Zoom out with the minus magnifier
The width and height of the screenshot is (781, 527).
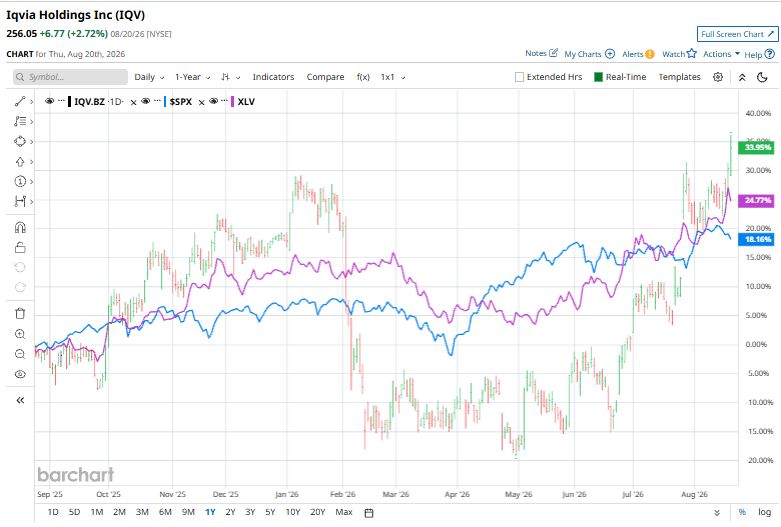click(20, 354)
